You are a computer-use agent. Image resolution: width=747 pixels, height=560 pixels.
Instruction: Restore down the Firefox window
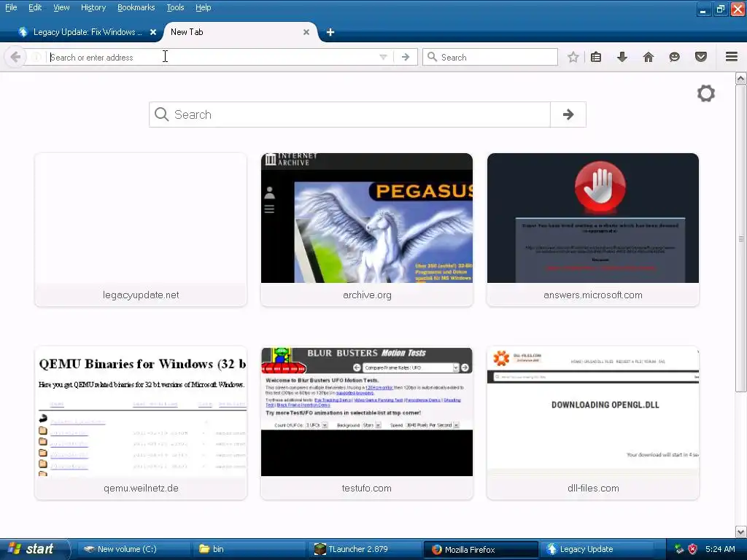click(x=721, y=9)
